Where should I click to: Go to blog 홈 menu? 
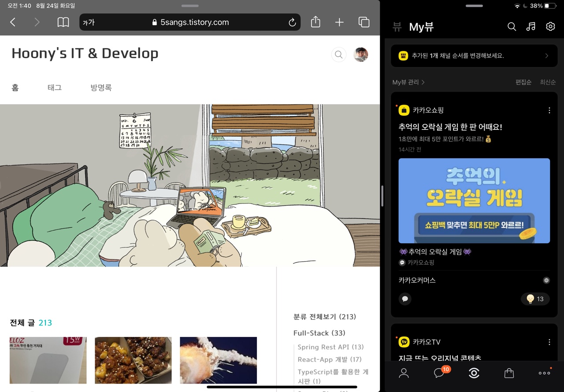click(15, 88)
